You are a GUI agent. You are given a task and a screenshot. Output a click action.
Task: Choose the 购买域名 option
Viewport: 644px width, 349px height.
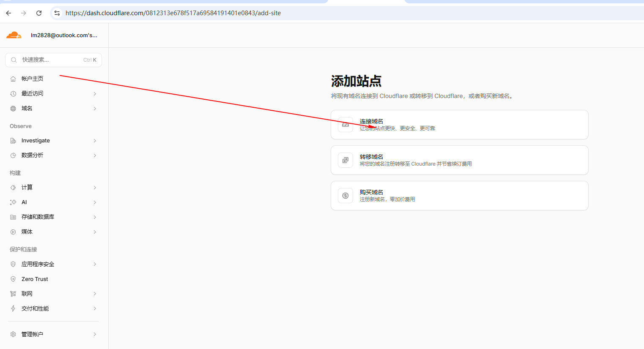click(x=460, y=196)
